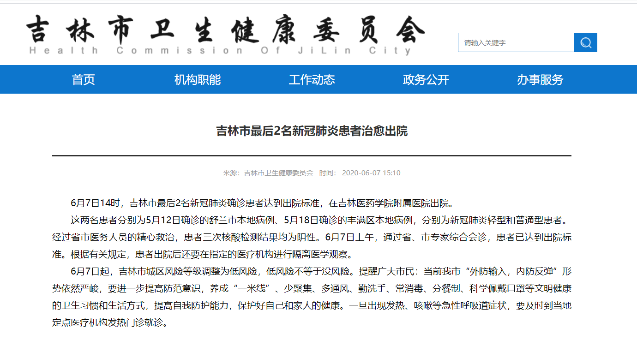637x364 pixels.
Task: Click the English subtitle Health Commission Of JiLin City
Action: (x=220, y=50)
